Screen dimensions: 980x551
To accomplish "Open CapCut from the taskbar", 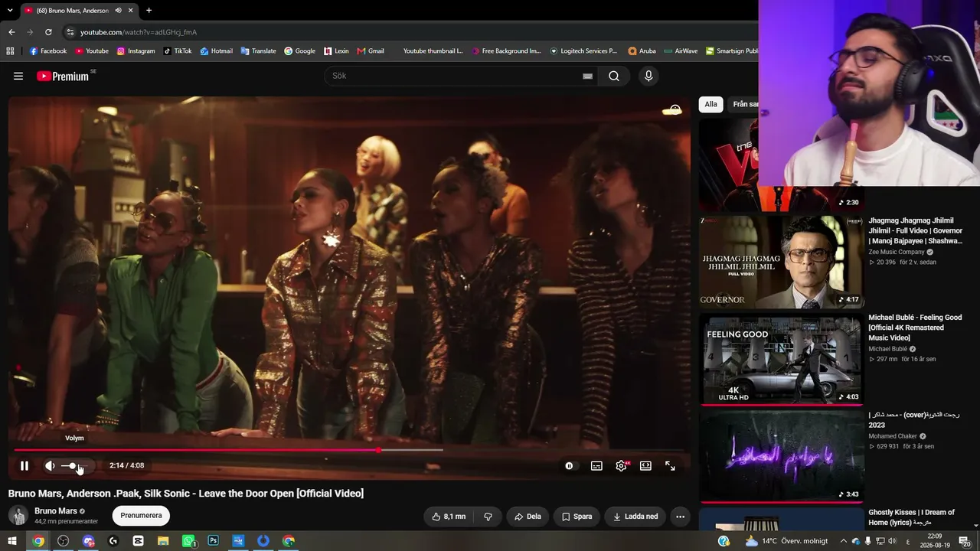I will pyautogui.click(x=138, y=541).
